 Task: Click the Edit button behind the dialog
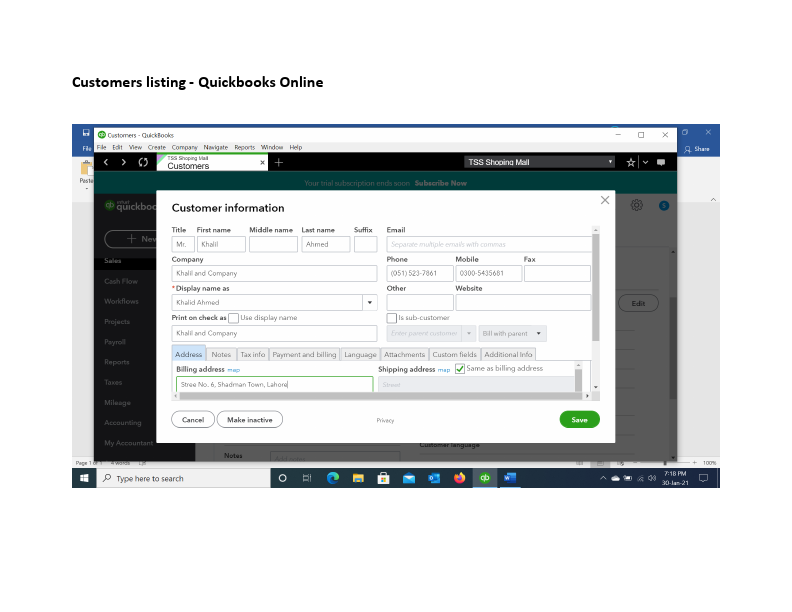click(x=638, y=303)
